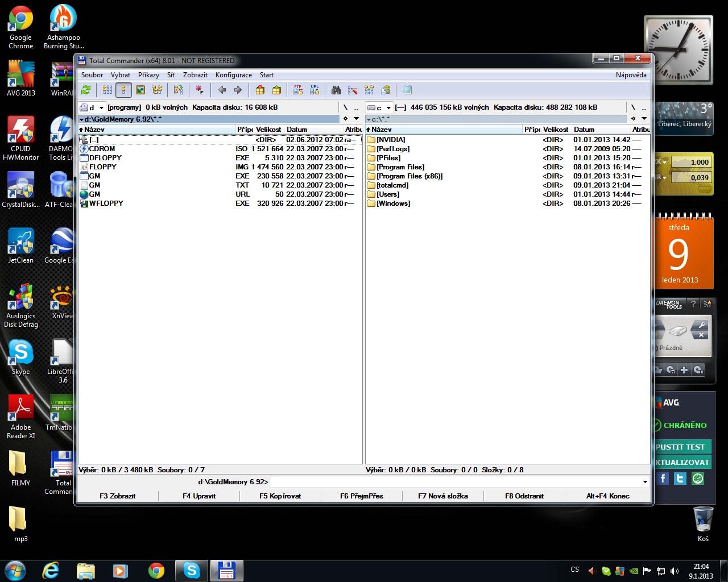Sort right panel by Datum column header
Screen dimensions: 728x582
(601, 130)
